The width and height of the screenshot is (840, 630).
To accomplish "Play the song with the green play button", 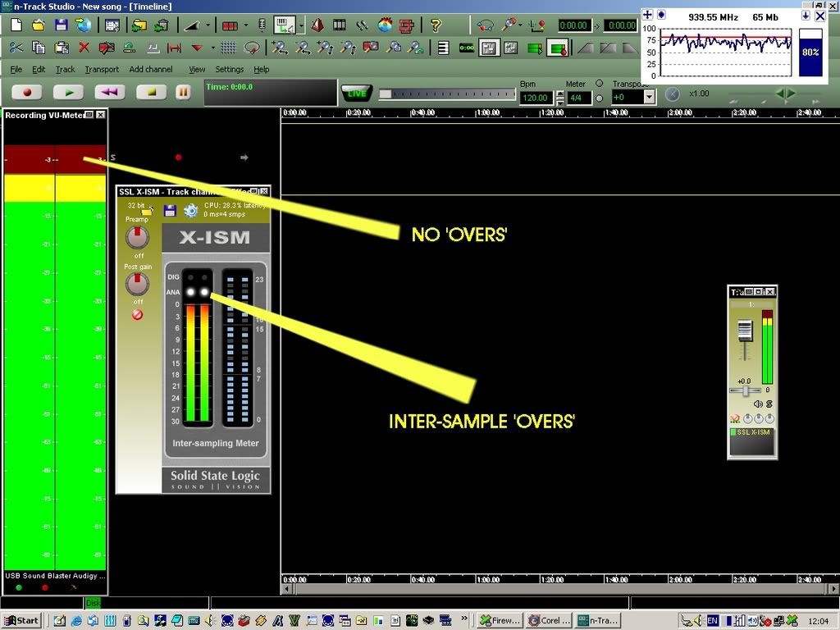I will (68, 92).
